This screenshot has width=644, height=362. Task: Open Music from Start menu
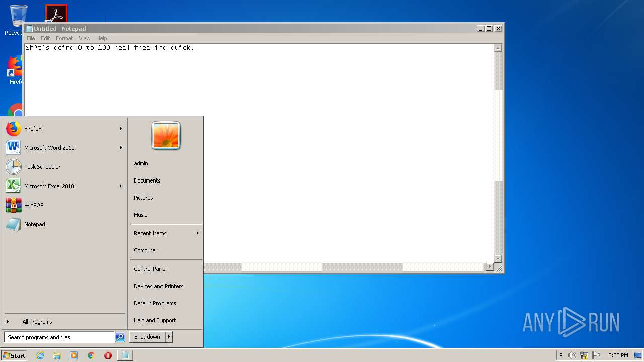[x=166, y=215]
